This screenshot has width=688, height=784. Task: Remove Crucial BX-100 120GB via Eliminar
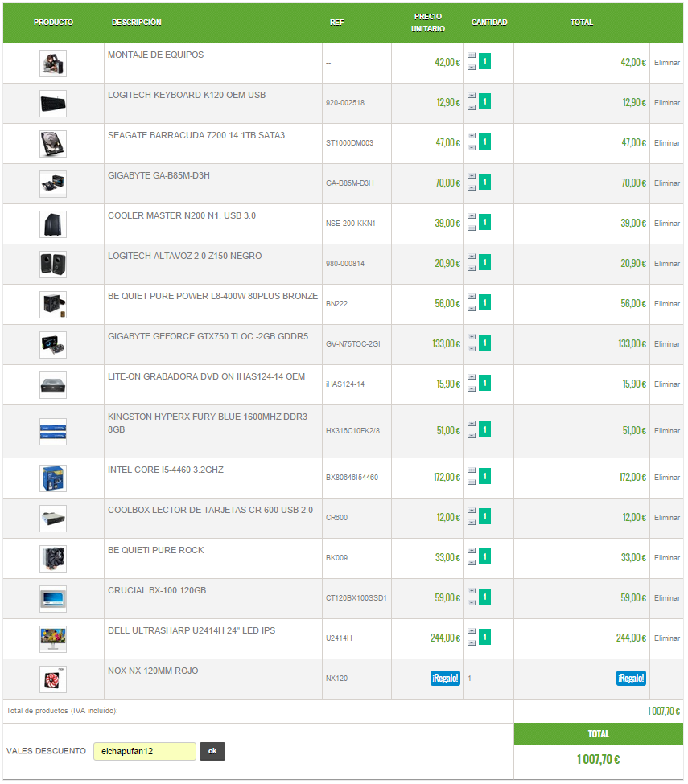666,598
